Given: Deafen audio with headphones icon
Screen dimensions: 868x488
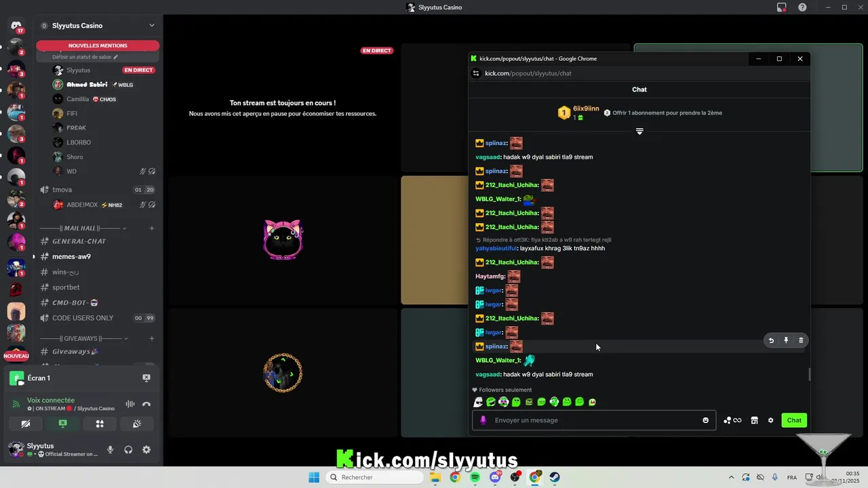Looking at the screenshot, I should click(128, 449).
